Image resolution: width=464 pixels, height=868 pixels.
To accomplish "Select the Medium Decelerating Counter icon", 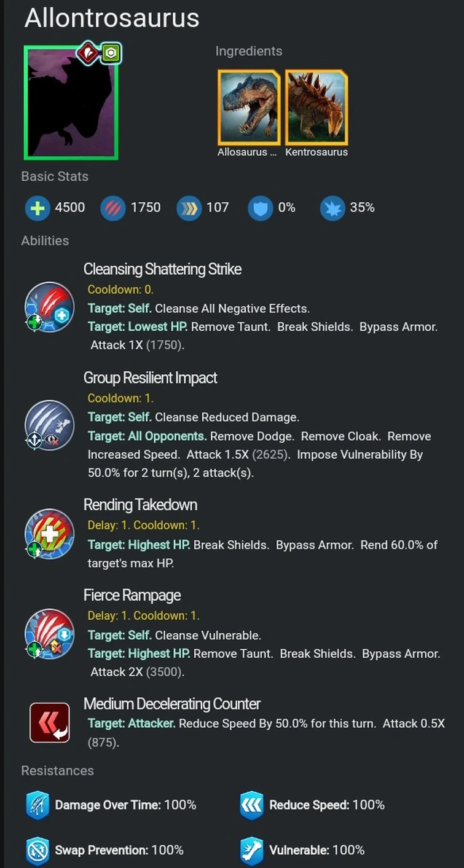I will tap(49, 723).
